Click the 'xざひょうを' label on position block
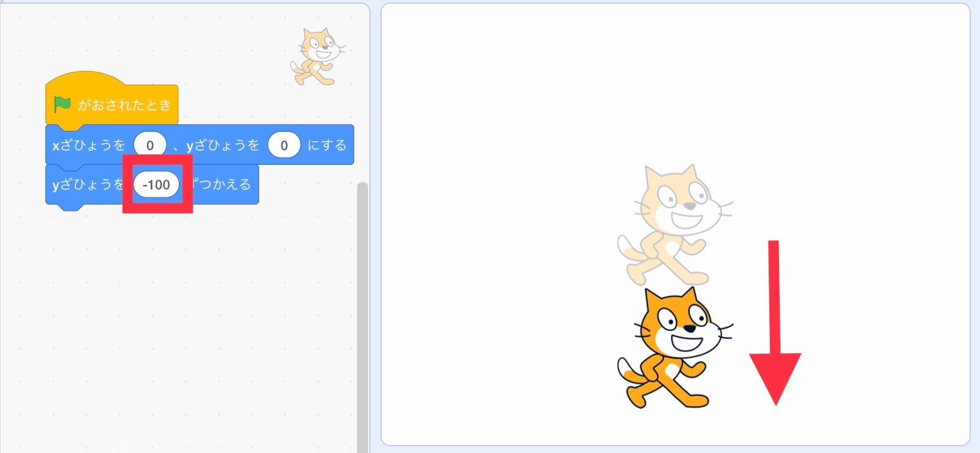 (x=89, y=145)
